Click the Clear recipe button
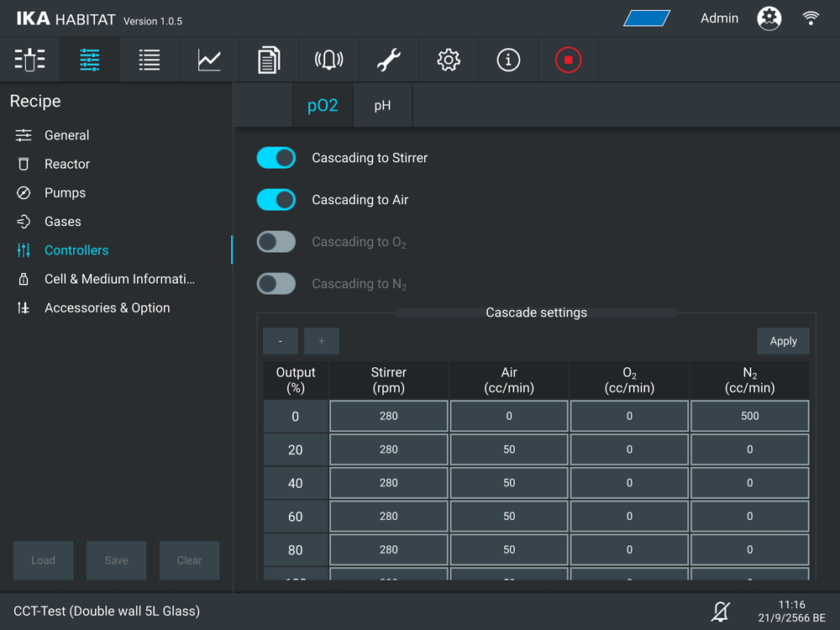 coord(190,560)
